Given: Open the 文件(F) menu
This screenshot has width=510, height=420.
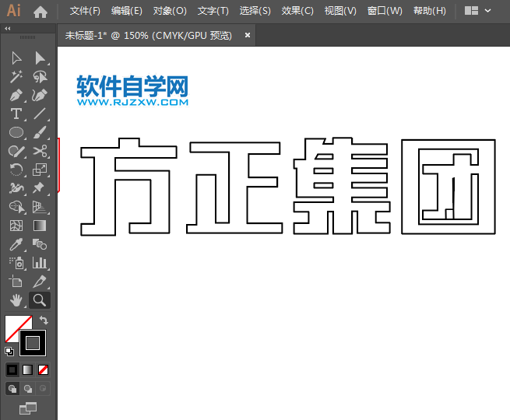Looking at the screenshot, I should click(85, 11).
